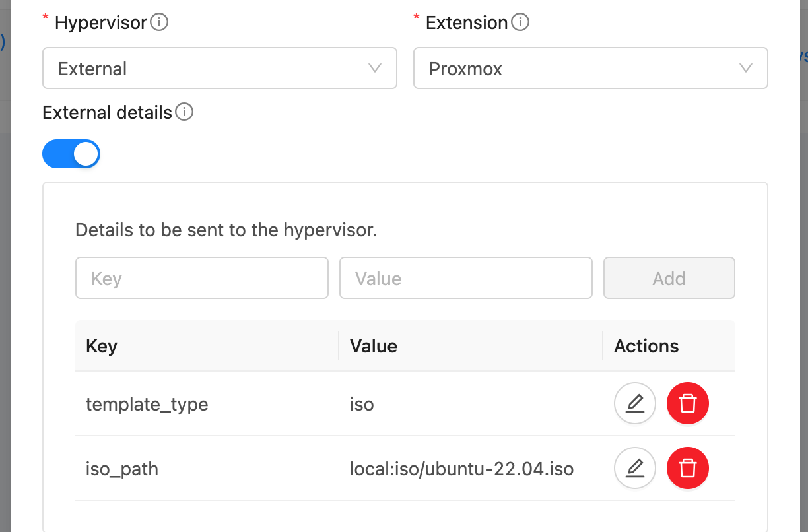This screenshot has height=532, width=808.
Task: Remove the iso_path entry
Action: [x=687, y=468]
